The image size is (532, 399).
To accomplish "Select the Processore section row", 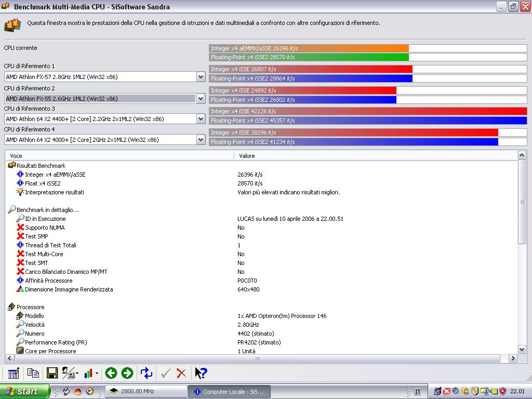I will click(261, 307).
